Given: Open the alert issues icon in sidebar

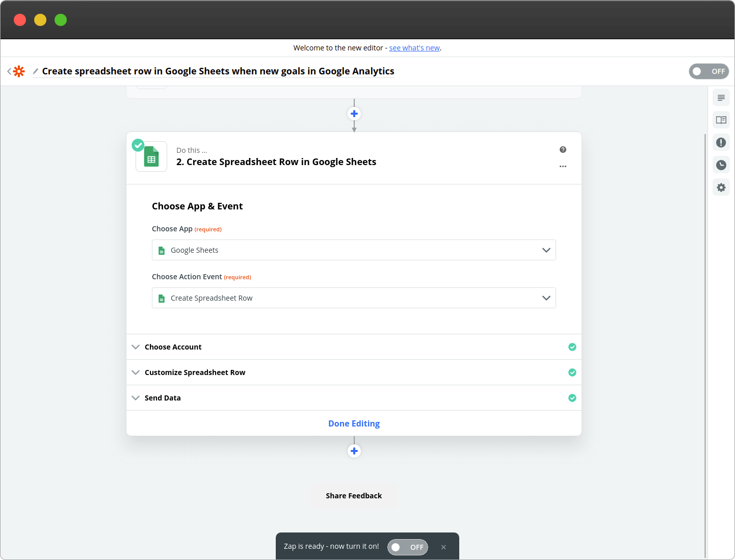Looking at the screenshot, I should [721, 143].
